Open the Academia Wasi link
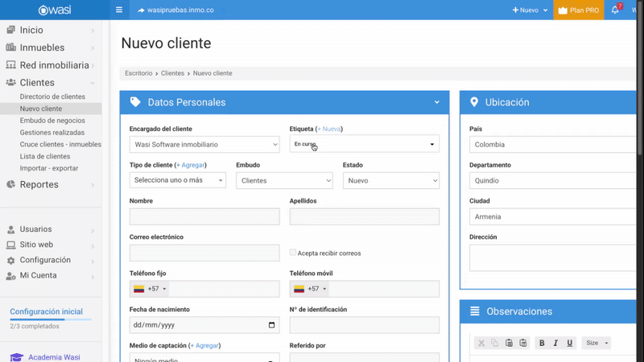Viewport: 644px width, 362px height. (x=54, y=357)
